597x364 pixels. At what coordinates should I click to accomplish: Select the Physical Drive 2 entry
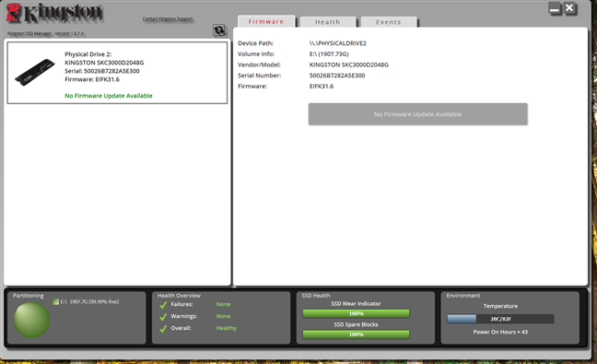(117, 73)
